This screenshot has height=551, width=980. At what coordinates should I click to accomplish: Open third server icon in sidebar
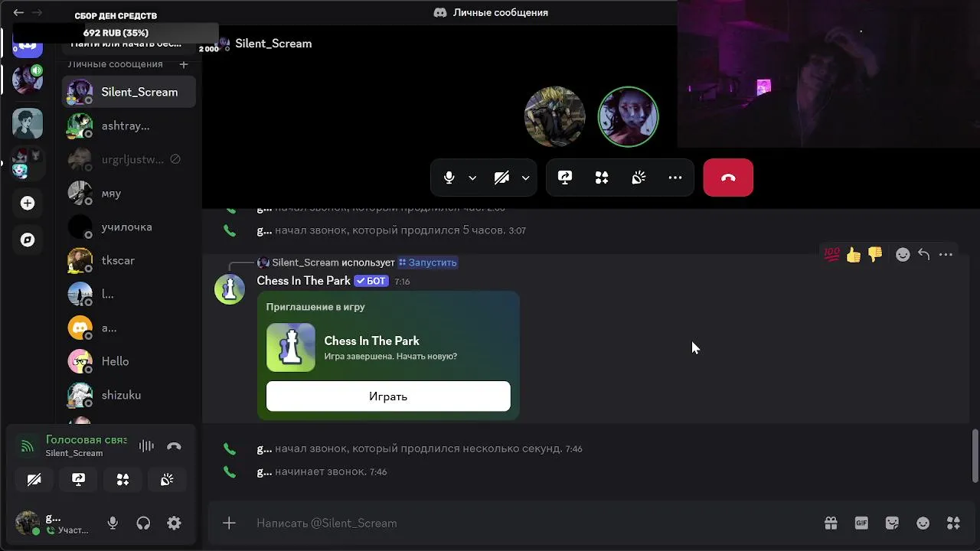tap(28, 123)
